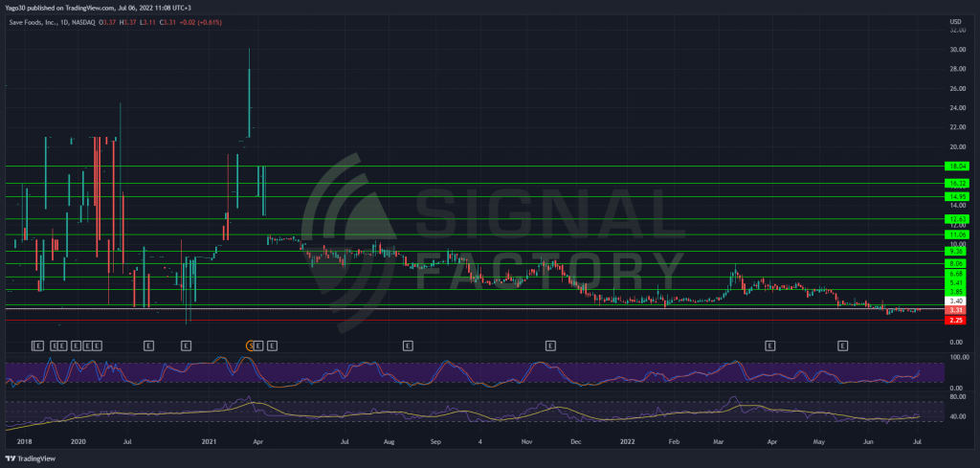Image resolution: width=980 pixels, height=468 pixels.
Task: Click the 2022 label on time axis
Action: tap(627, 442)
